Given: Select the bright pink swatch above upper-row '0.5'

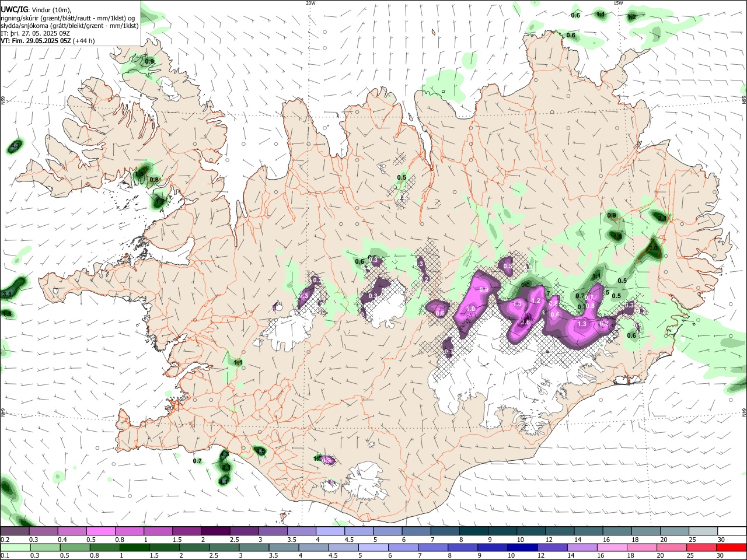Looking at the screenshot, I should point(100,531).
